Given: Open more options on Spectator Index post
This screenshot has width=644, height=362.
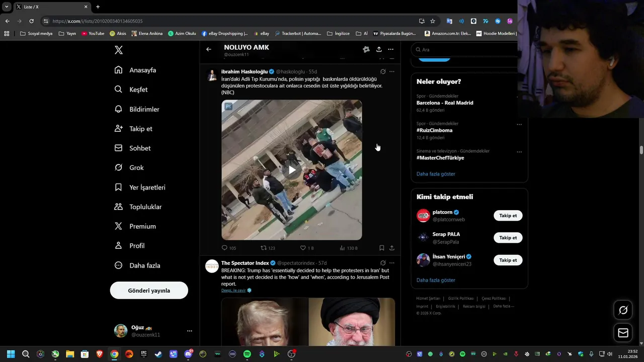Looking at the screenshot, I should click(392, 263).
